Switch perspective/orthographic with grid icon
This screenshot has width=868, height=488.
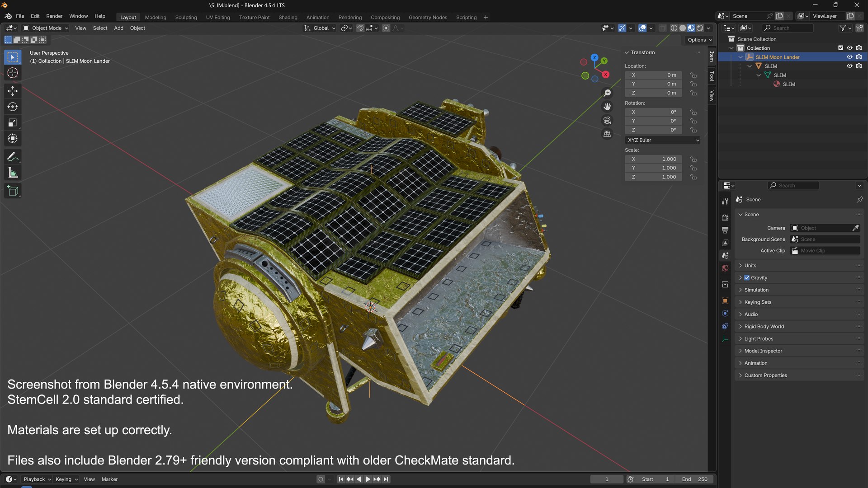[x=607, y=134]
